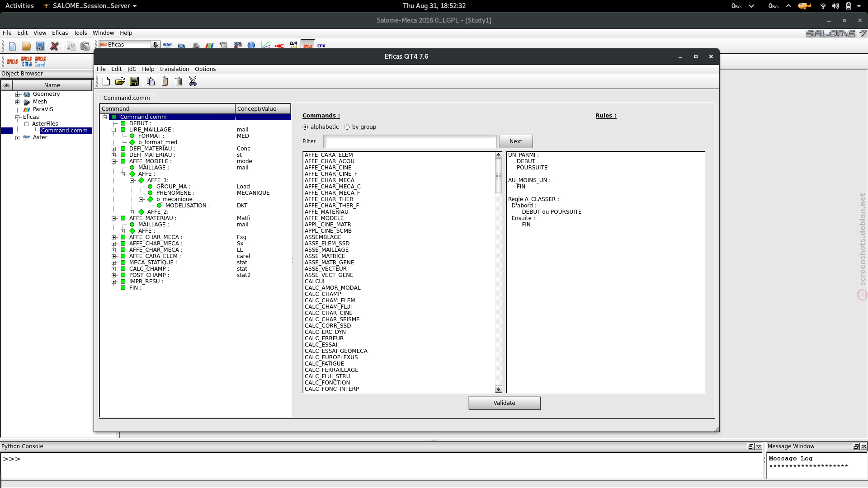868x488 pixels.
Task: Expand the Geometry node in Object Browser
Action: point(18,94)
